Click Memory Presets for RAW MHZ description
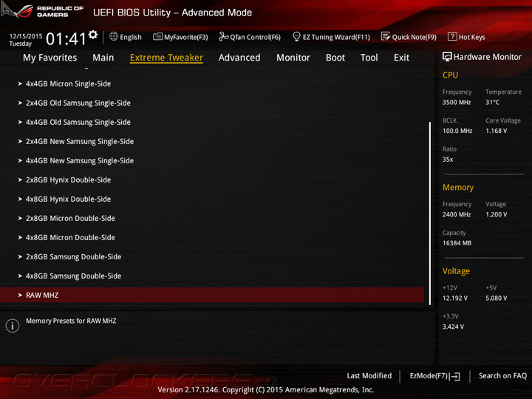 click(71, 321)
